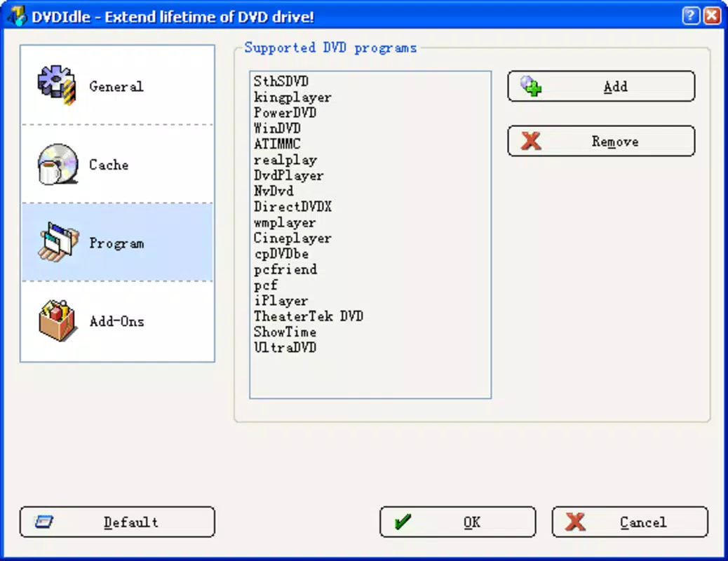Switch to the Cache tab label

coord(109,164)
